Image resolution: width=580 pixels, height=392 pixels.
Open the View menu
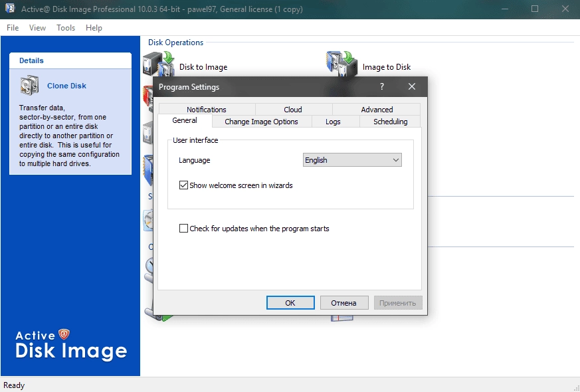click(37, 28)
